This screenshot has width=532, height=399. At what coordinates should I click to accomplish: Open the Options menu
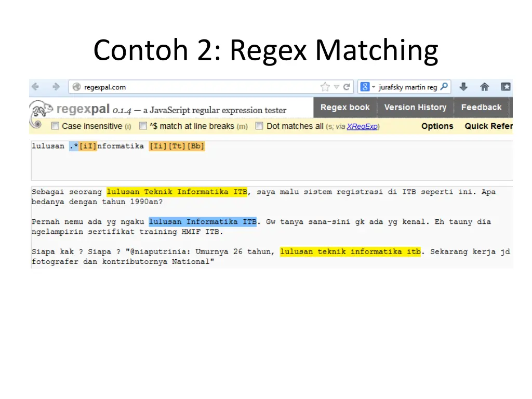(437, 126)
